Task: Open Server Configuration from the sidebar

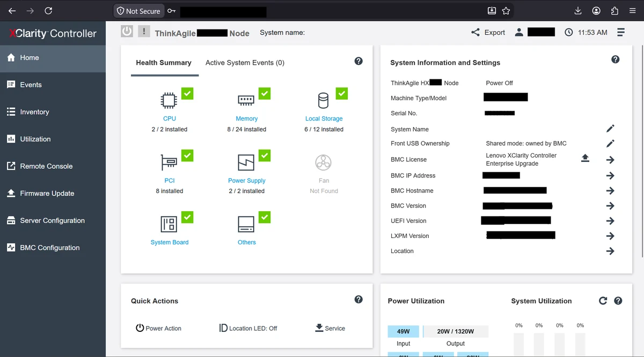Action: [x=53, y=220]
